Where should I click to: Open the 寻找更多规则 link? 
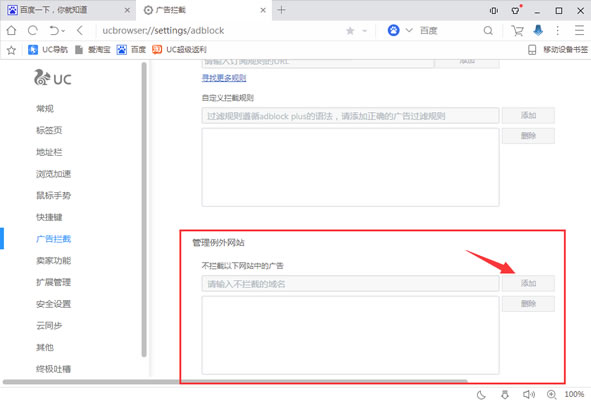pyautogui.click(x=224, y=78)
